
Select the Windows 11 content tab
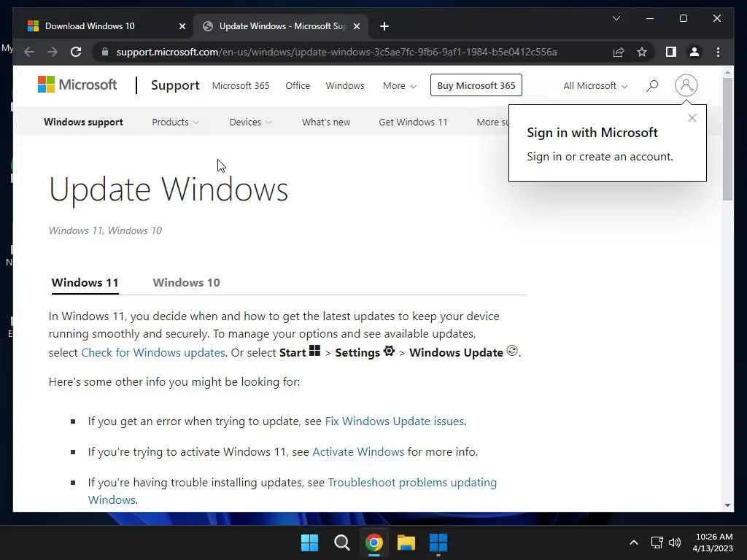85,282
